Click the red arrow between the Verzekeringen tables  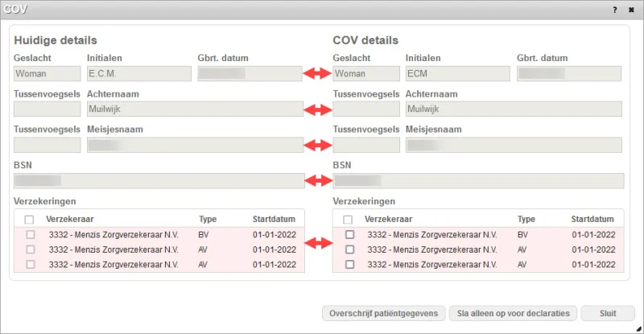318,242
